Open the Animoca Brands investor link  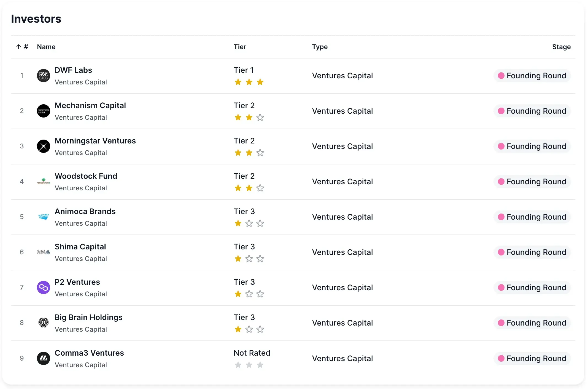85,212
